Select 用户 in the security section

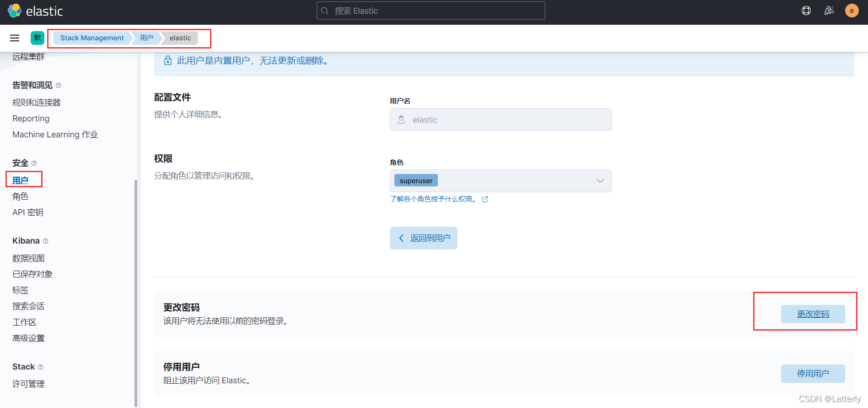(x=21, y=180)
